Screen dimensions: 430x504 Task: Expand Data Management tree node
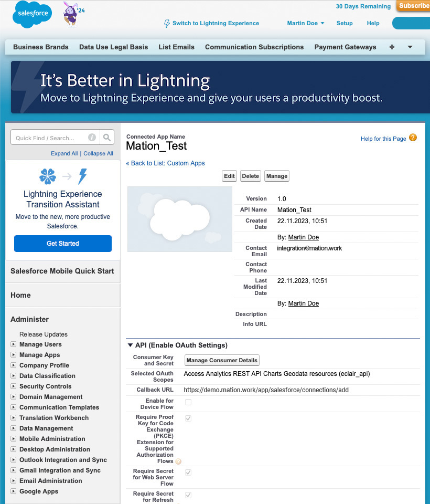[14, 428]
